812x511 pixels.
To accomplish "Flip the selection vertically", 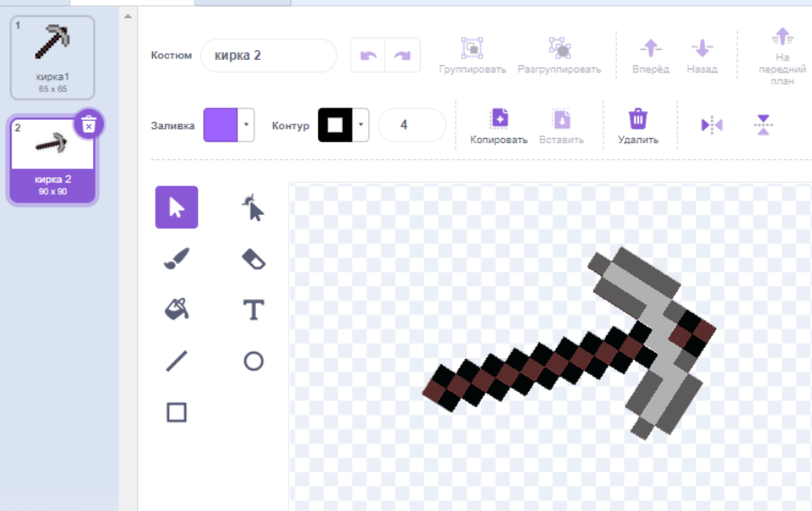I will 763,124.
